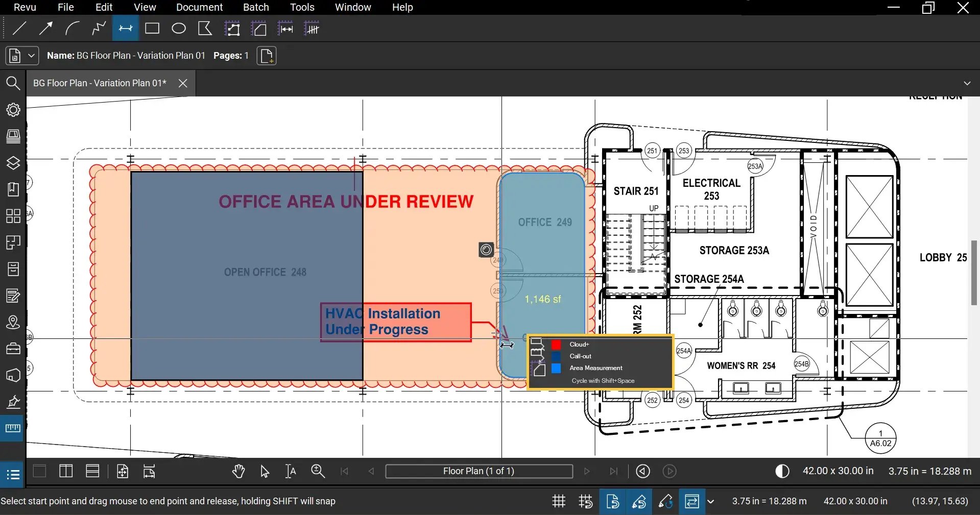This screenshot has width=980, height=515.
Task: Select the Arc markup tool
Action: tap(73, 29)
